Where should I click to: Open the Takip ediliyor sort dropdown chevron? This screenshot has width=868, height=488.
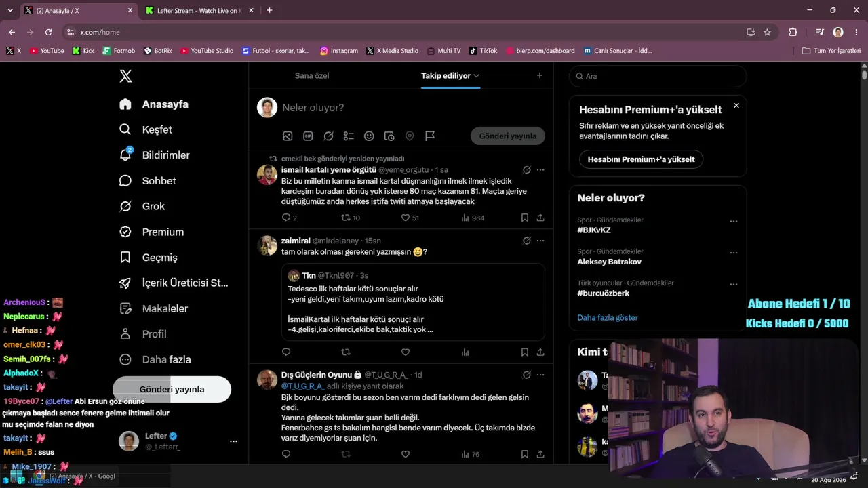(x=477, y=76)
